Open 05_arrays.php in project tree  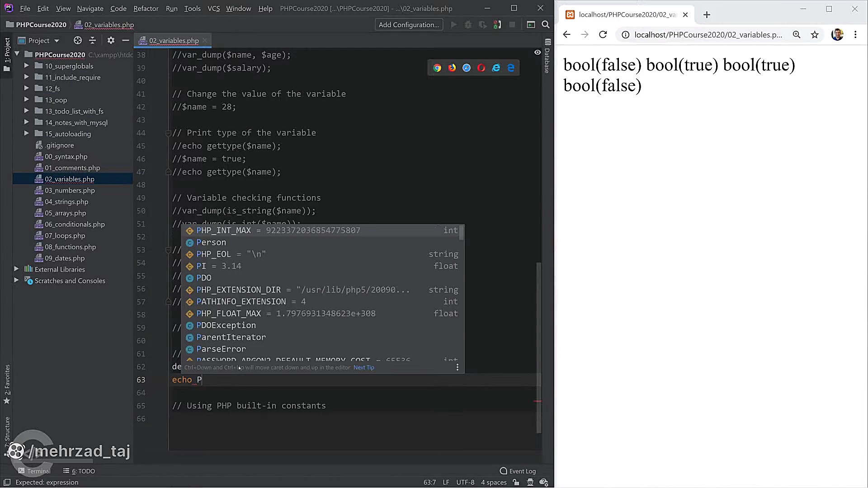point(65,213)
